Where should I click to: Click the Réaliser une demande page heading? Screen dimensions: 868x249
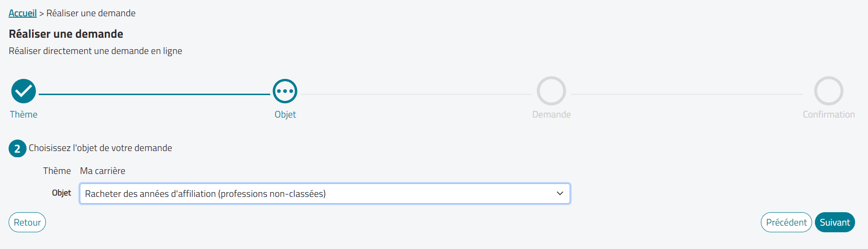click(x=66, y=34)
